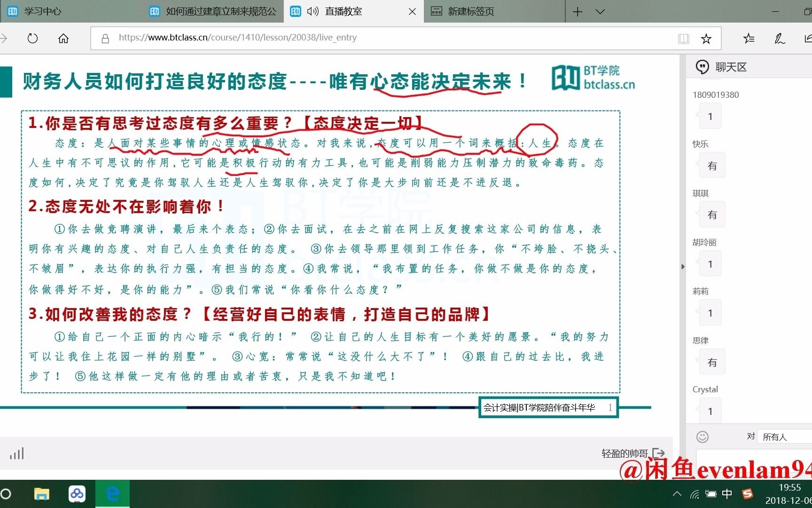Add notes with the pen icon
Image resolution: width=812 pixels, height=508 pixels.
click(x=780, y=39)
